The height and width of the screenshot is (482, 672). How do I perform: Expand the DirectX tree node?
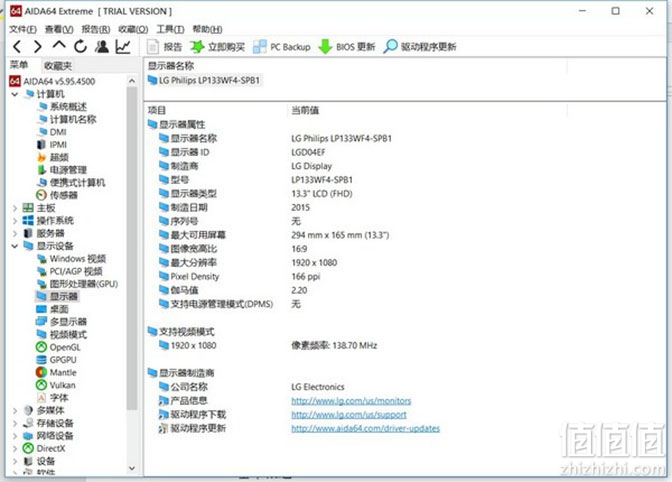click(15, 449)
